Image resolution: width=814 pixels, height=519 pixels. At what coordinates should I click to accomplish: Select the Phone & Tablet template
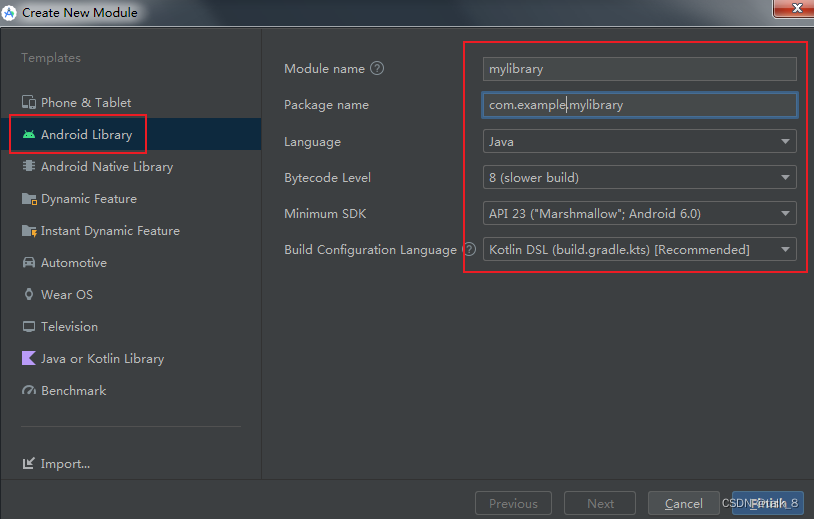(131, 102)
